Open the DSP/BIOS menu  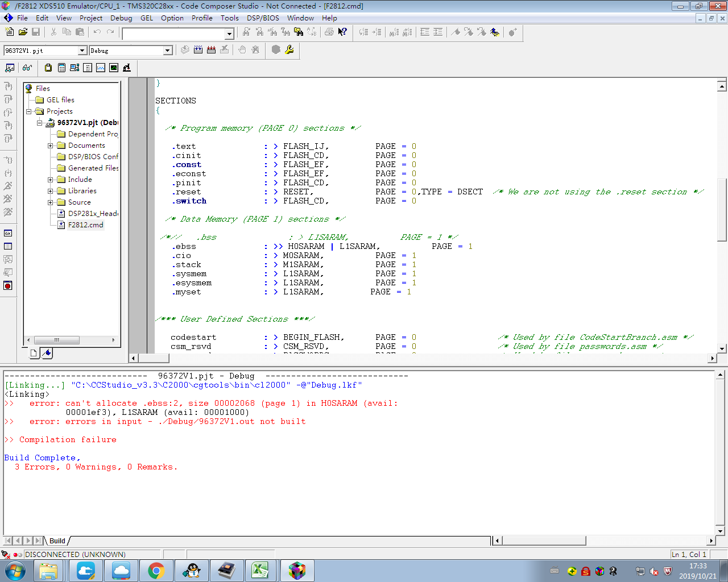[263, 18]
